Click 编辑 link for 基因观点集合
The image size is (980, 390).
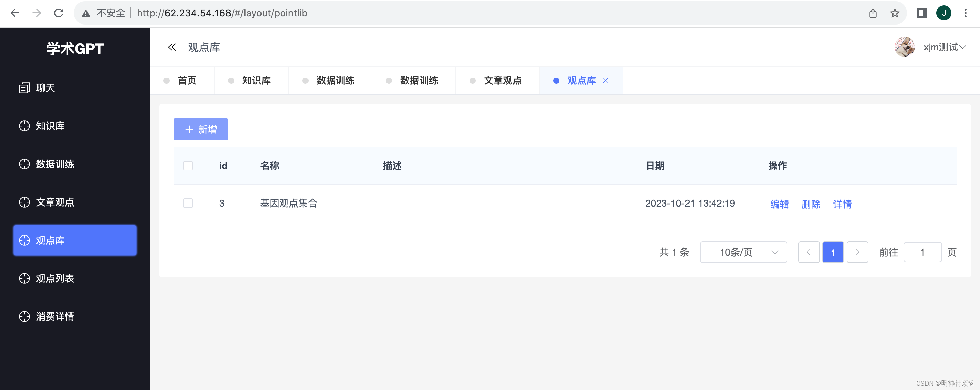779,204
